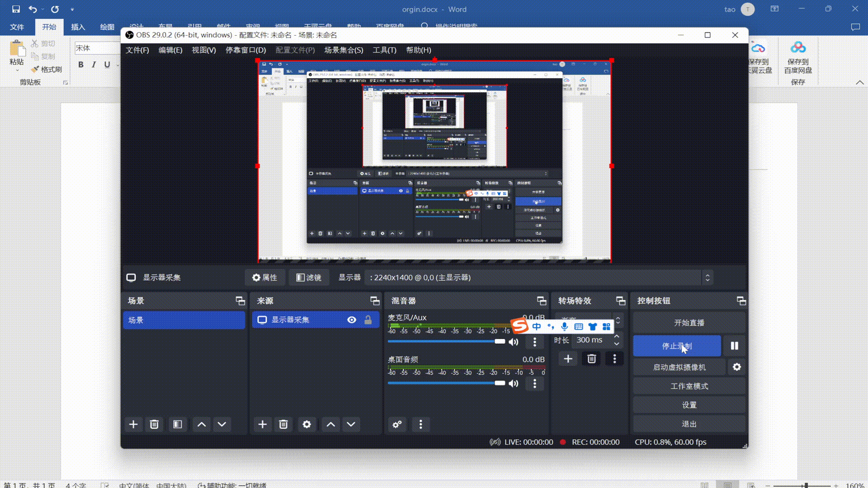Toggle Underline in Word ribbon
Screen dimensions: 868x488
click(107, 65)
